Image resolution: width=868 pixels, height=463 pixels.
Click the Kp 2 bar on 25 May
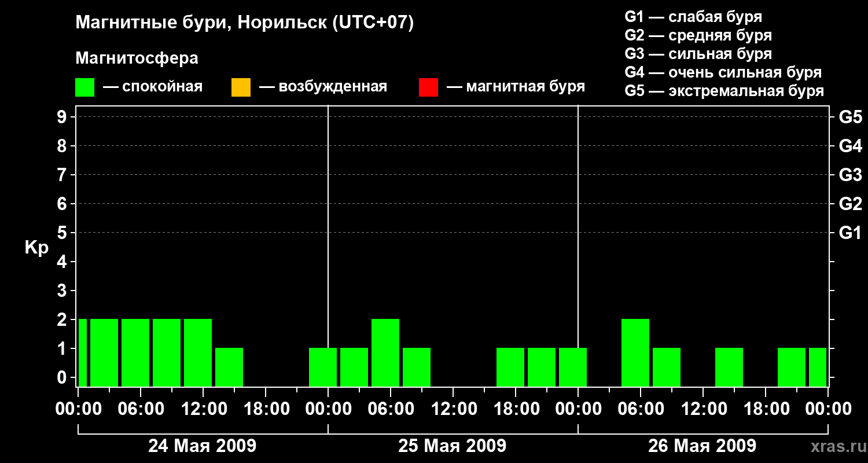(385, 352)
